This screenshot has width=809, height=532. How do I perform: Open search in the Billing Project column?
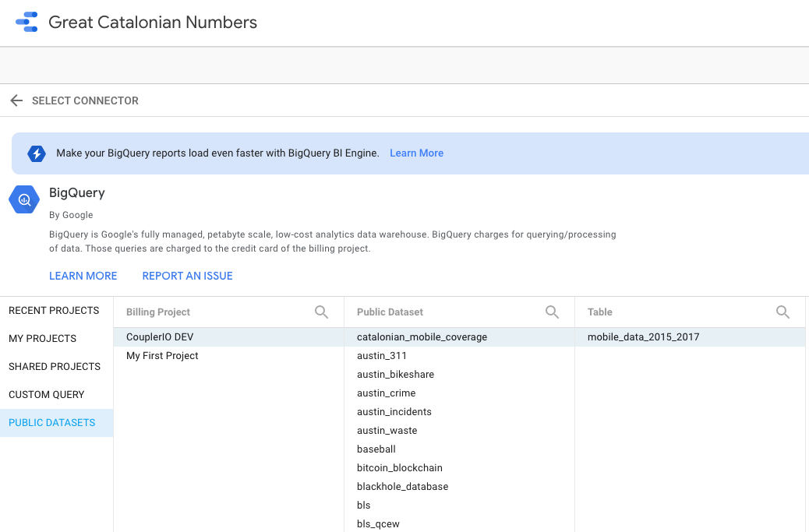point(322,312)
